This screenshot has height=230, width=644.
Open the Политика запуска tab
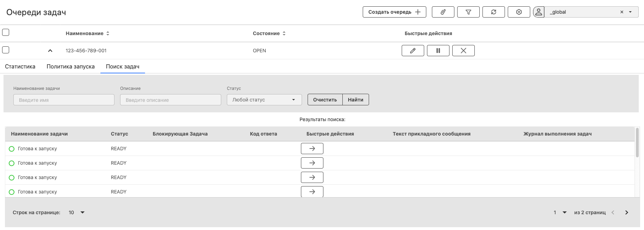(71, 66)
